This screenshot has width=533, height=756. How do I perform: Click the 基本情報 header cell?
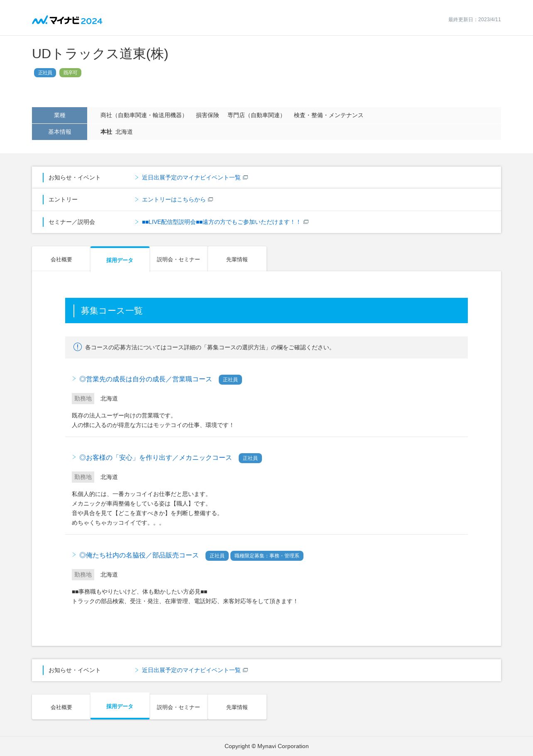click(59, 132)
